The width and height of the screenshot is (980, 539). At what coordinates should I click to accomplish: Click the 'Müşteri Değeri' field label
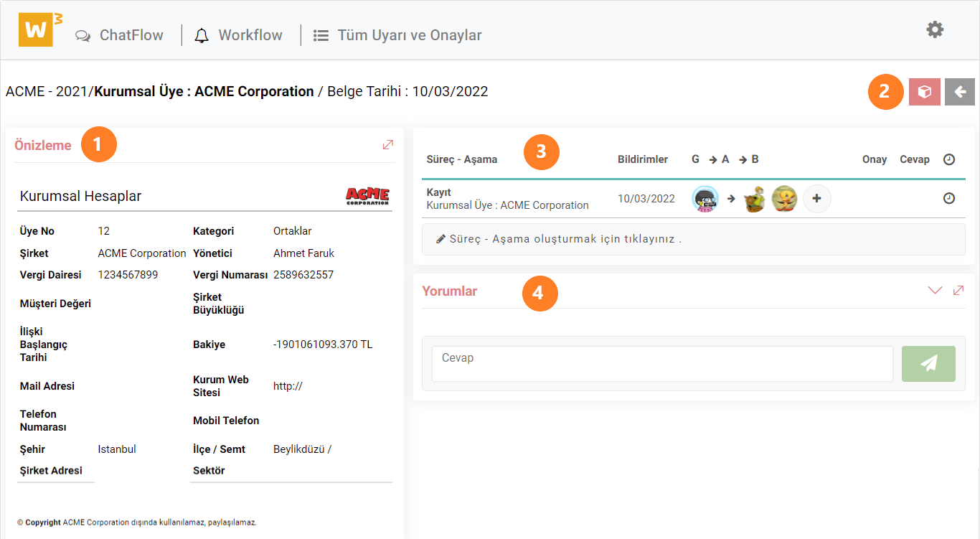point(55,304)
